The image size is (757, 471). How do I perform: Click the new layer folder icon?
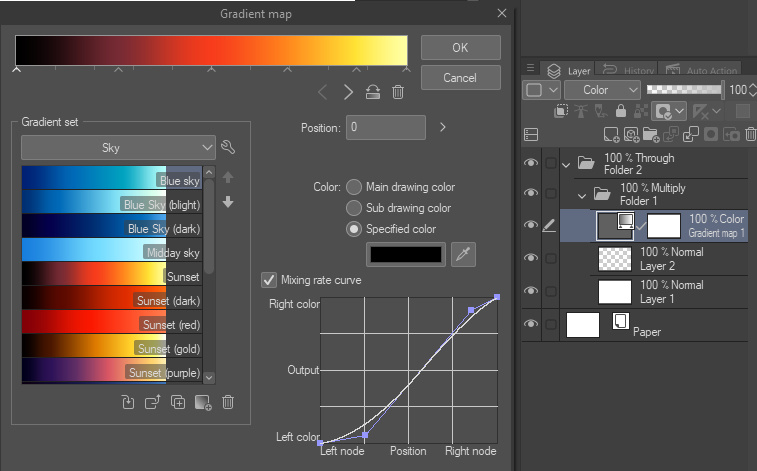649,134
